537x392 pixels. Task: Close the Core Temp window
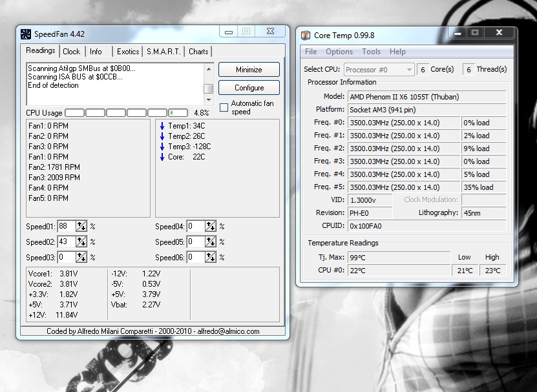[x=499, y=32]
